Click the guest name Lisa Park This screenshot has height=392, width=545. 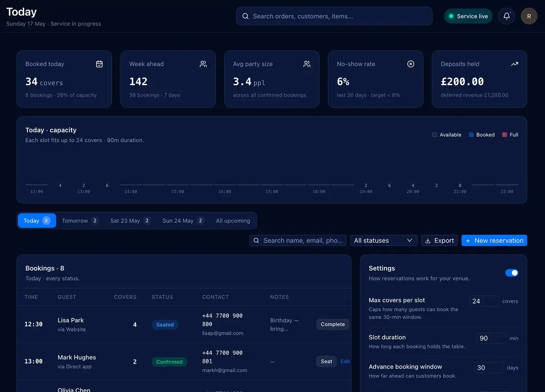tap(71, 320)
